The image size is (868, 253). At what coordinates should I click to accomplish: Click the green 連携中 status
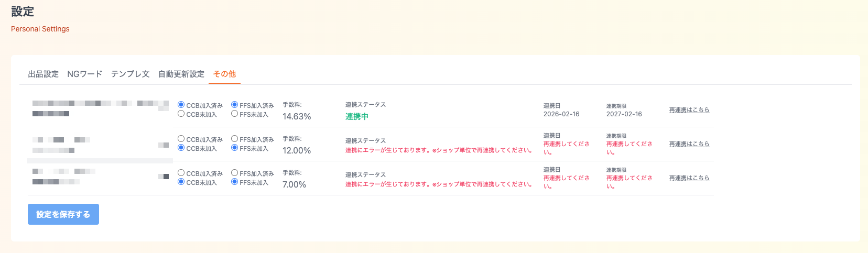357,116
